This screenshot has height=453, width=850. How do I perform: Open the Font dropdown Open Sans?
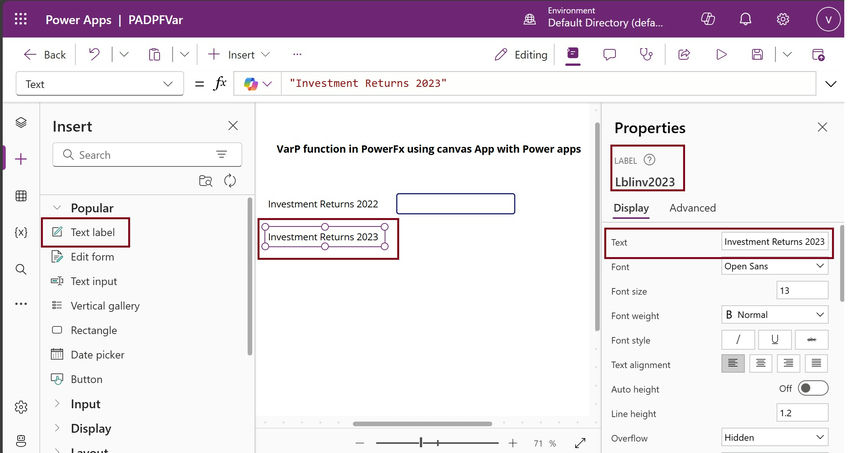(x=775, y=266)
